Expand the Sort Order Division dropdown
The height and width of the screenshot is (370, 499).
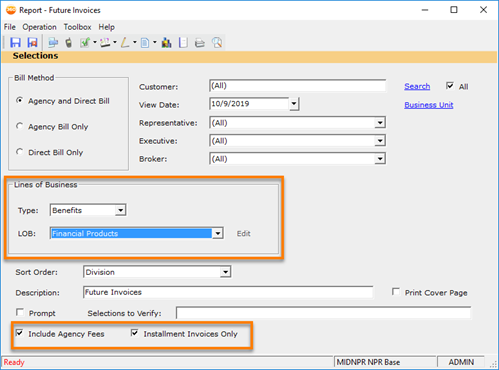point(226,272)
